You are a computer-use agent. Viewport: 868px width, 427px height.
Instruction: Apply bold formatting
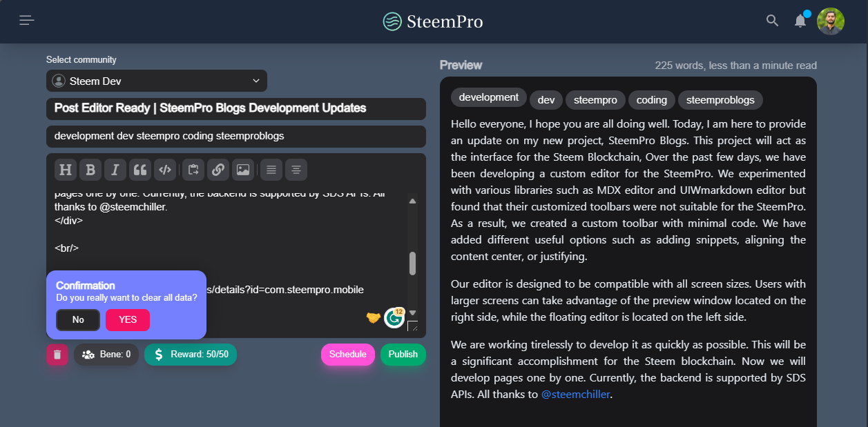coord(90,170)
